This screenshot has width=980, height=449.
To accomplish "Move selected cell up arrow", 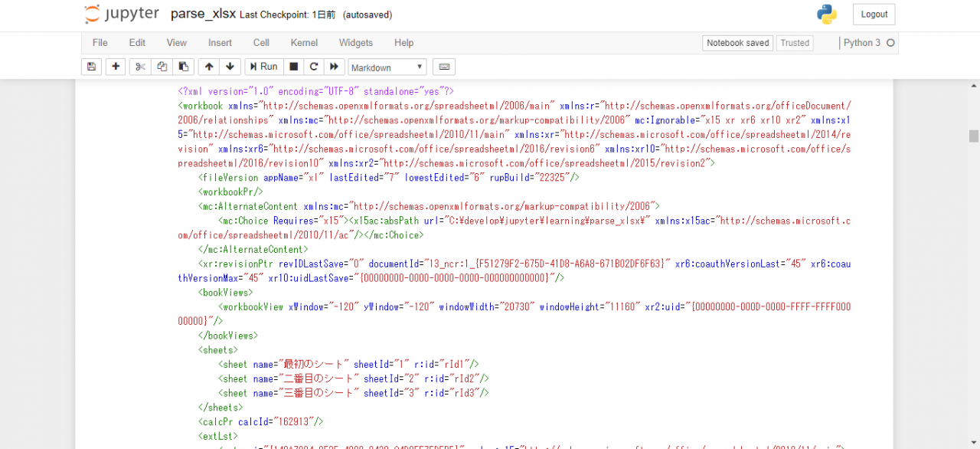I will click(x=209, y=67).
